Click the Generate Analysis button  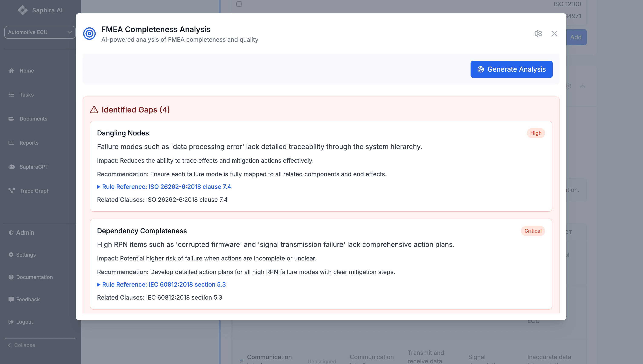tap(511, 69)
